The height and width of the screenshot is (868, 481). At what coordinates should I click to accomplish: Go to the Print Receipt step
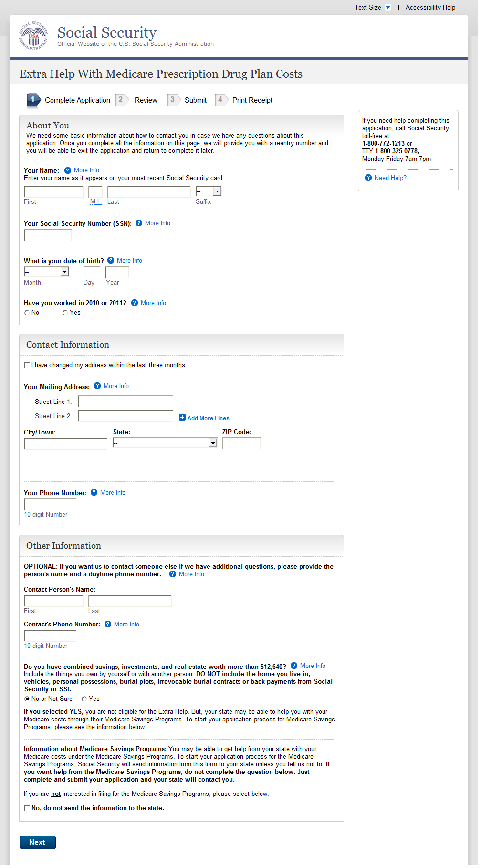click(252, 100)
